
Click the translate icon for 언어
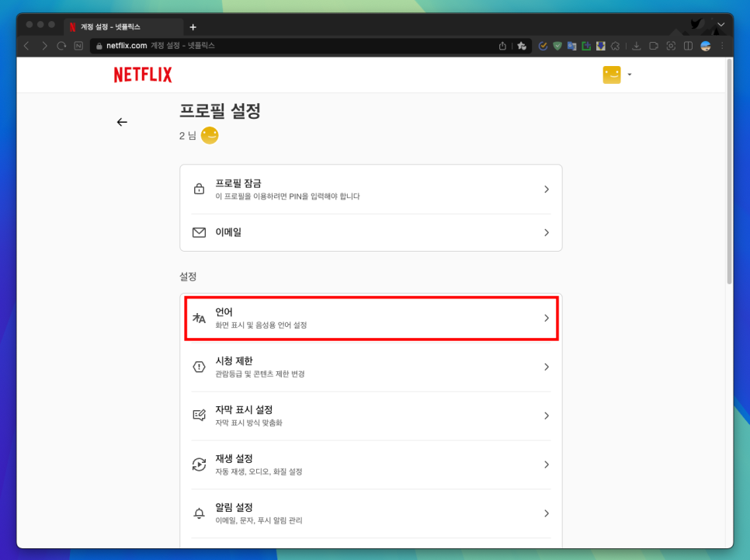[x=199, y=318]
